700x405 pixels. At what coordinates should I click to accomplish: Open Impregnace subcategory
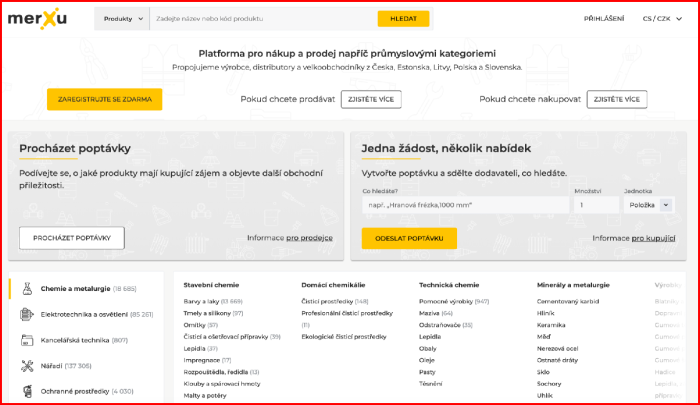pyautogui.click(x=207, y=360)
